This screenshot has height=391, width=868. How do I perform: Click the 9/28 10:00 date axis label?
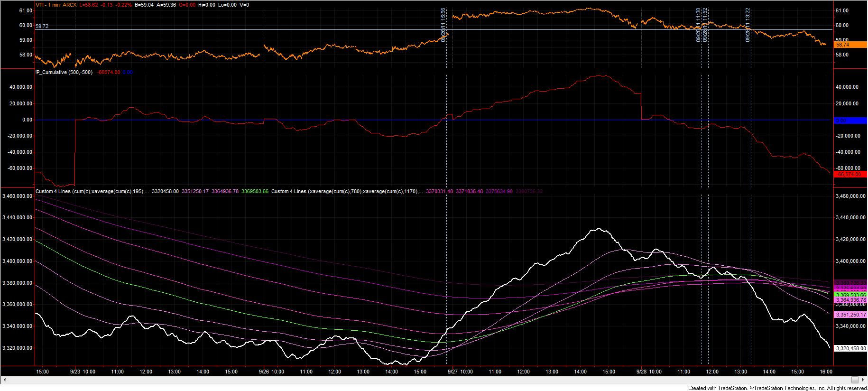click(x=648, y=372)
